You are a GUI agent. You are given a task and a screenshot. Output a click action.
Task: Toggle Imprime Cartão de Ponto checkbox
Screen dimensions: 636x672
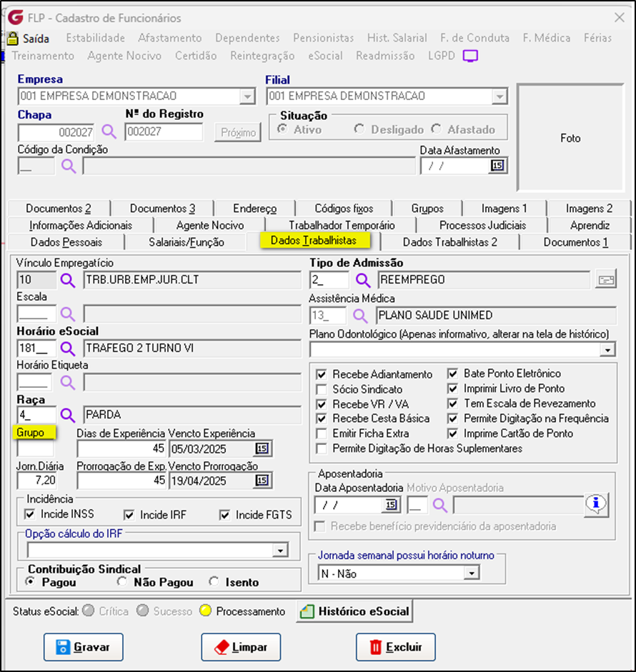(452, 433)
